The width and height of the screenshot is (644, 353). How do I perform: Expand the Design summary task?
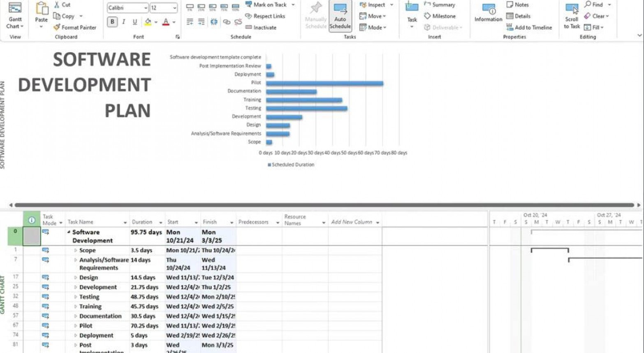click(76, 278)
